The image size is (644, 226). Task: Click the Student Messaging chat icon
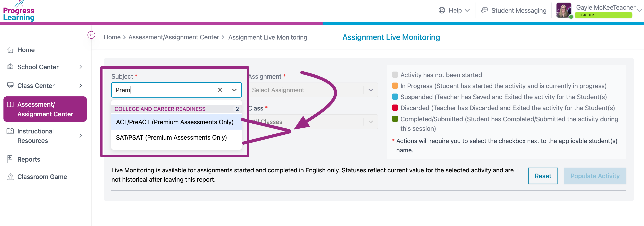[484, 10]
